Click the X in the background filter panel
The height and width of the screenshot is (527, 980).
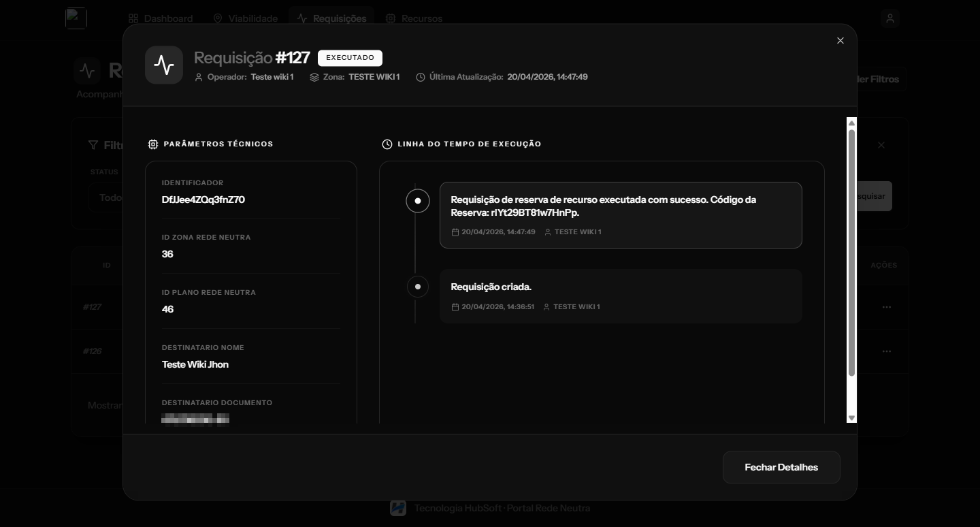click(881, 145)
